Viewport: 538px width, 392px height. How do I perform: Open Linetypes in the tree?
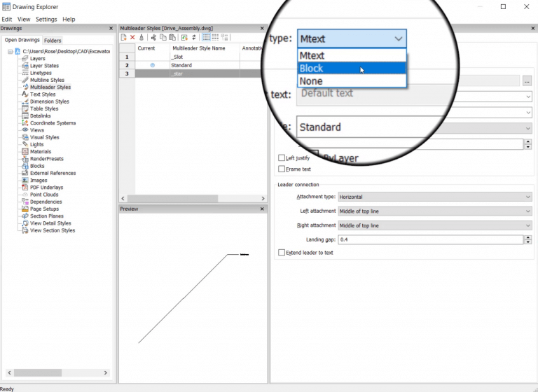point(41,73)
